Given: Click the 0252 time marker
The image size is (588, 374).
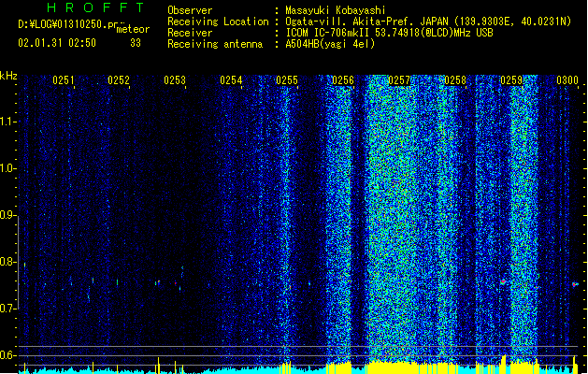Looking at the screenshot, I should (119, 79).
